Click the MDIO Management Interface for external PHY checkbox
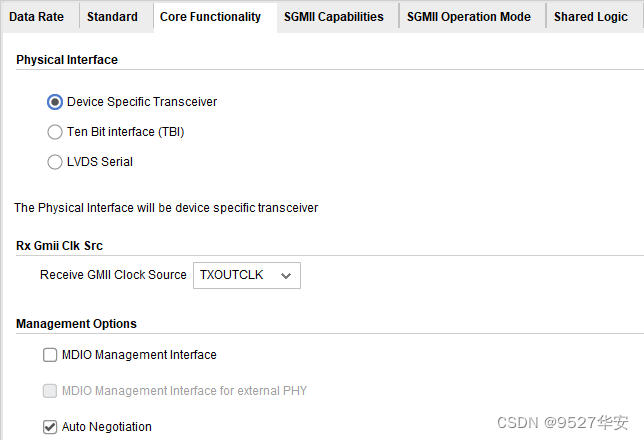The width and height of the screenshot is (644, 440). click(x=50, y=391)
